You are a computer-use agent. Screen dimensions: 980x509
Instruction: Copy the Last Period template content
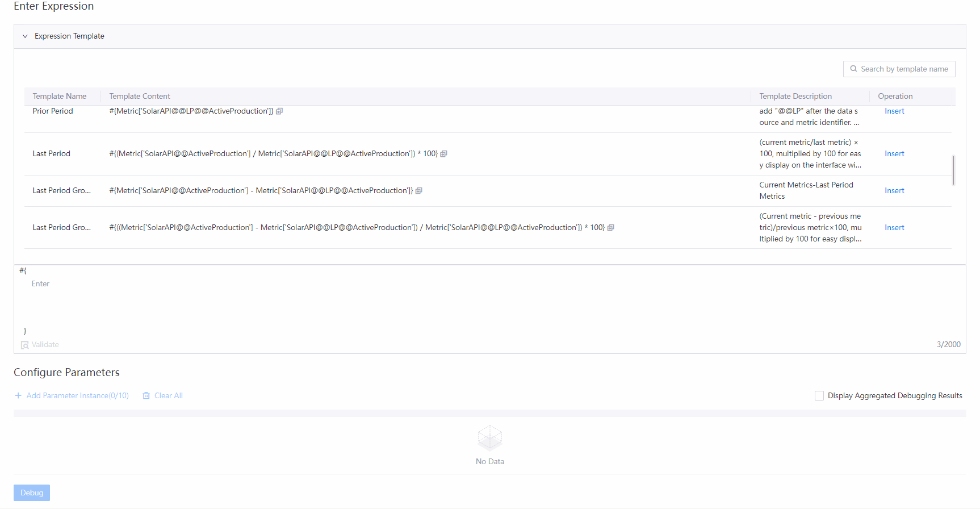(x=443, y=154)
